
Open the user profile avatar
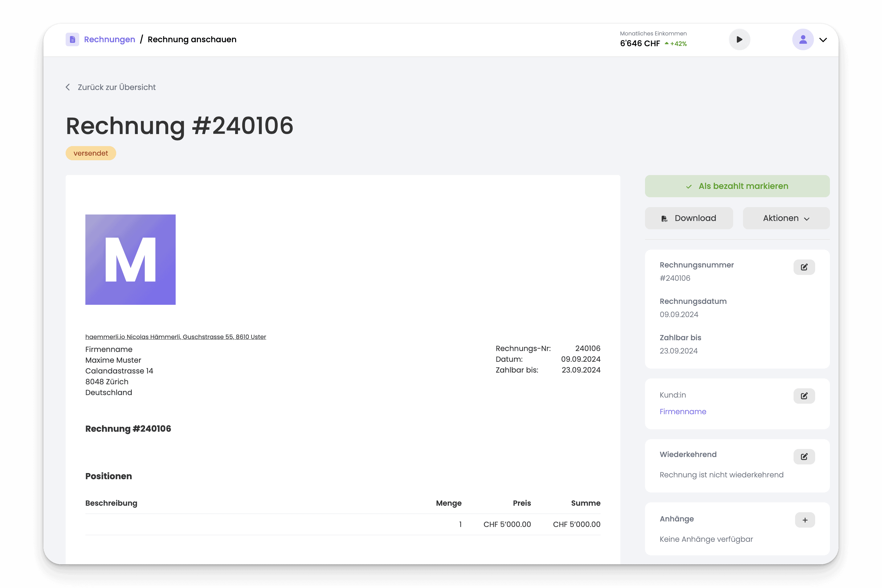[x=802, y=39]
